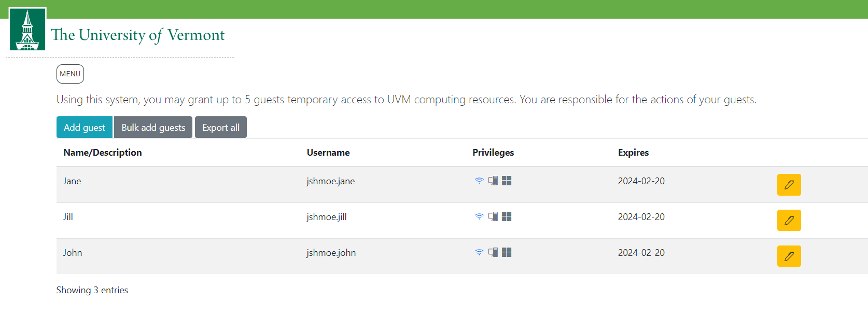Sort by Name/Description column header
Viewport: 868px width, 314px height.
(x=103, y=153)
